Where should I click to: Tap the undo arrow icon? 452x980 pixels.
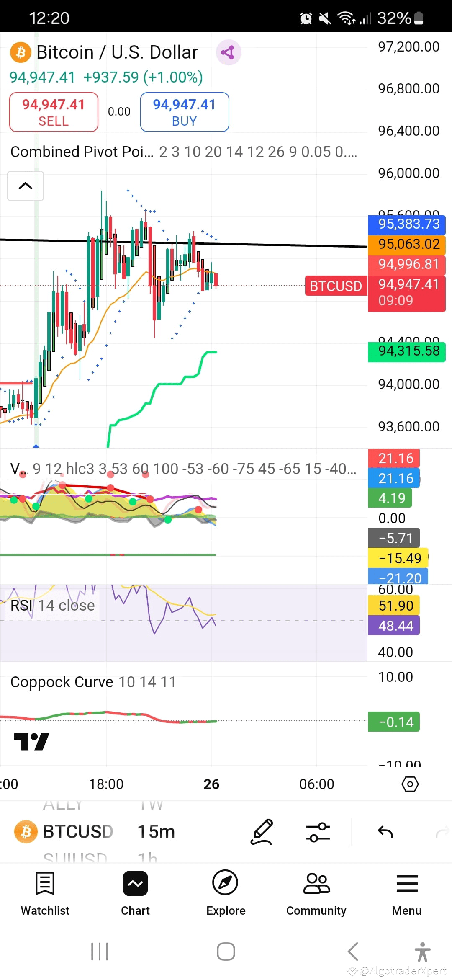point(385,832)
